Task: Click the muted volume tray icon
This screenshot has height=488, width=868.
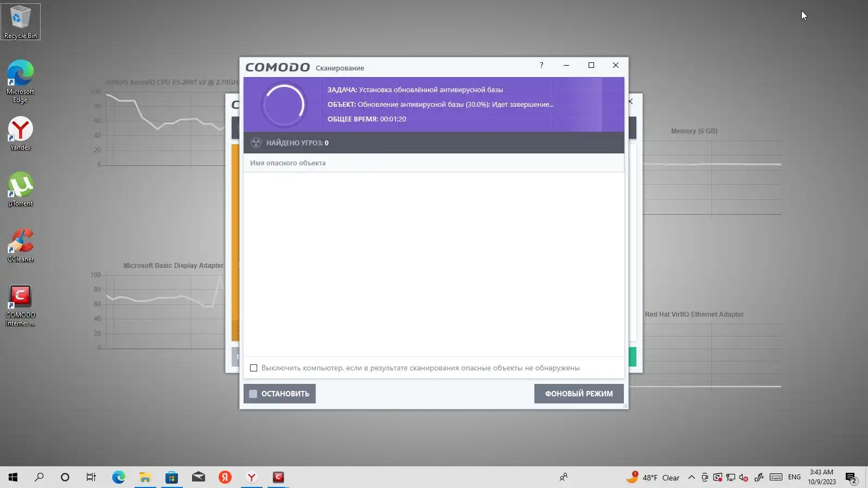Action: tap(744, 477)
